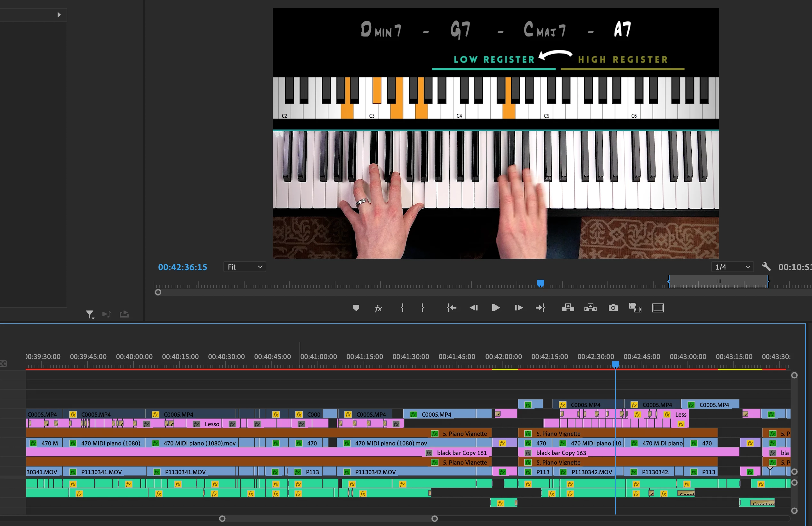Screen dimensions: 812x526
Task: Click the Lift button
Action: tap(568, 308)
